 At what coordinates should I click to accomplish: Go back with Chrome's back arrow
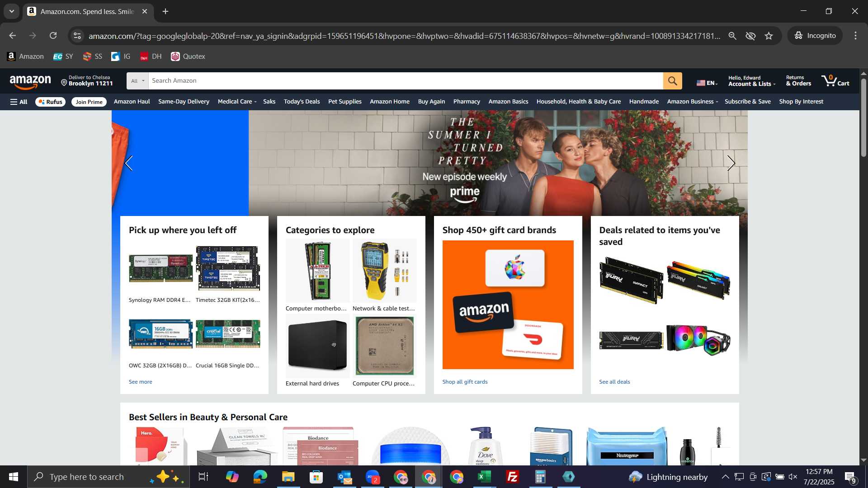click(12, 36)
